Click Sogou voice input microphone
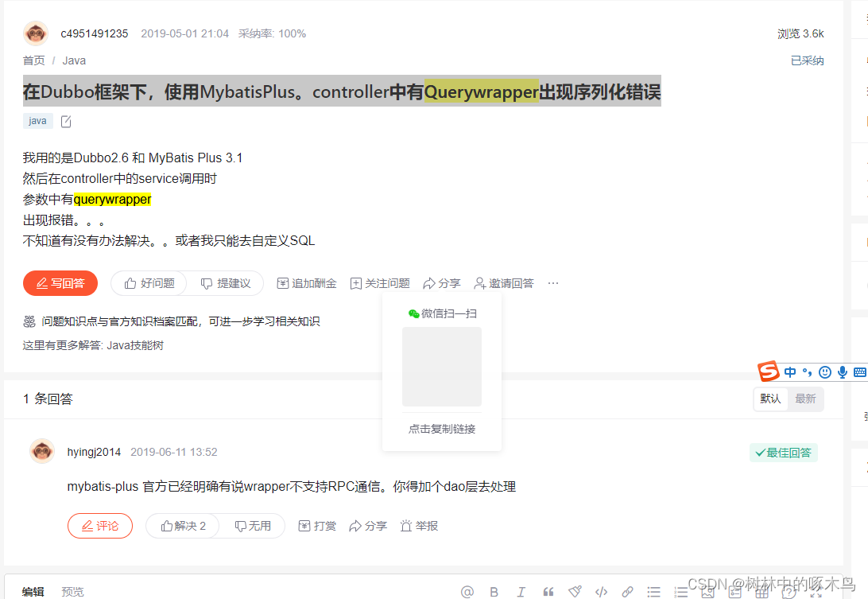 coord(843,371)
